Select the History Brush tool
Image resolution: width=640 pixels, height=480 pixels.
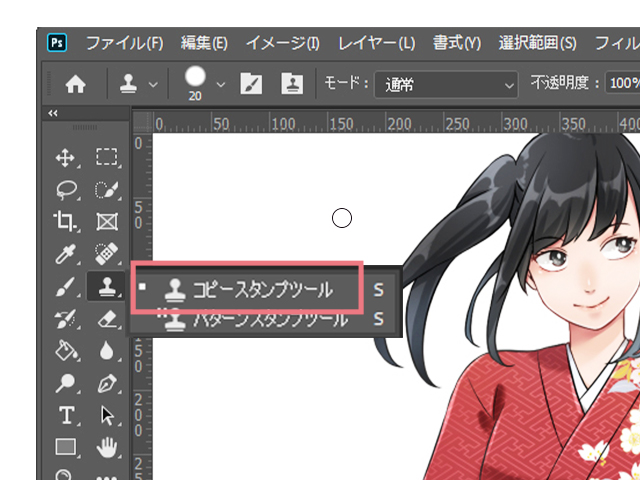pyautogui.click(x=65, y=318)
